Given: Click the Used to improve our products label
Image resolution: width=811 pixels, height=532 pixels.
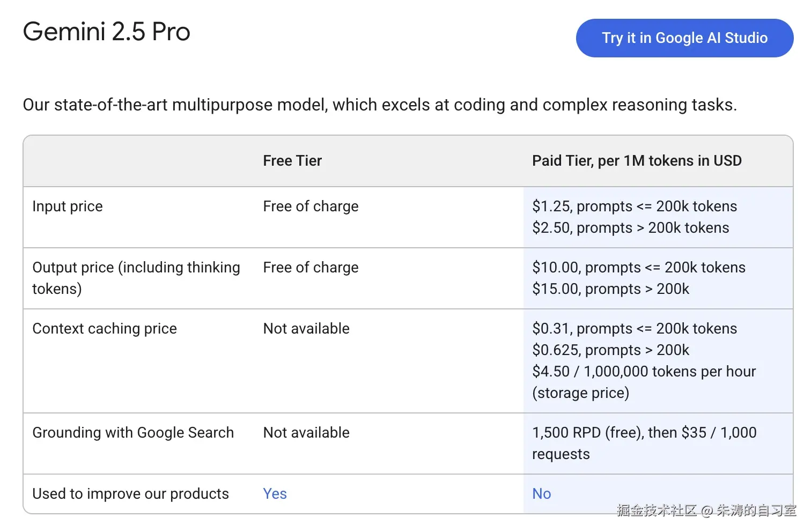Looking at the screenshot, I should coord(130,494).
